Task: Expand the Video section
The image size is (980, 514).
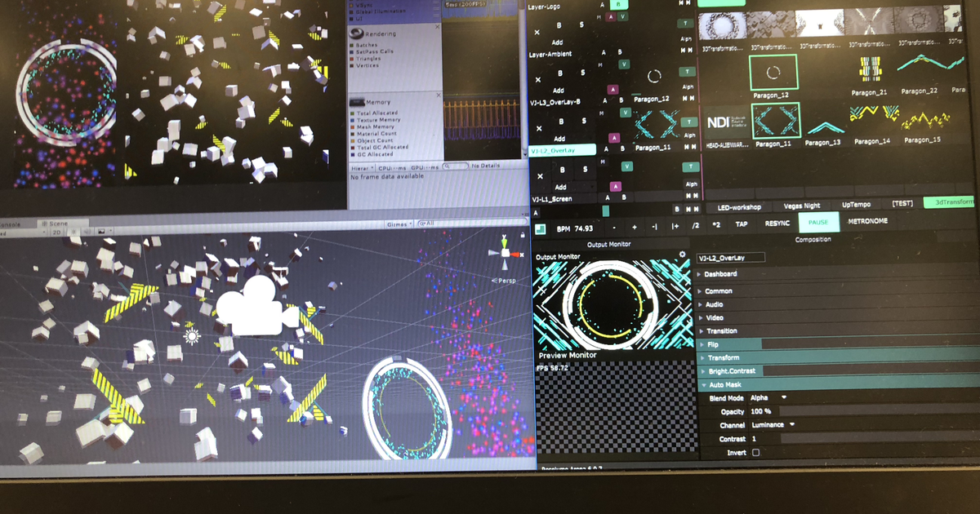Action: [700, 318]
